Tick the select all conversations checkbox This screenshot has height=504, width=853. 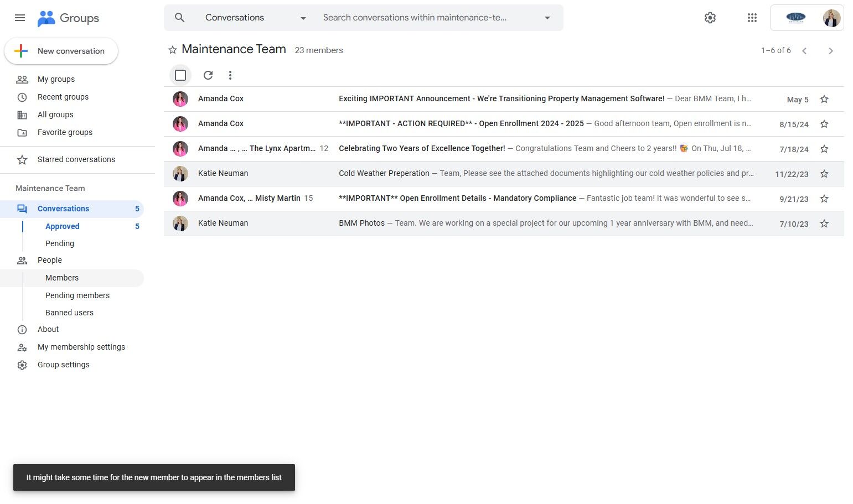180,75
